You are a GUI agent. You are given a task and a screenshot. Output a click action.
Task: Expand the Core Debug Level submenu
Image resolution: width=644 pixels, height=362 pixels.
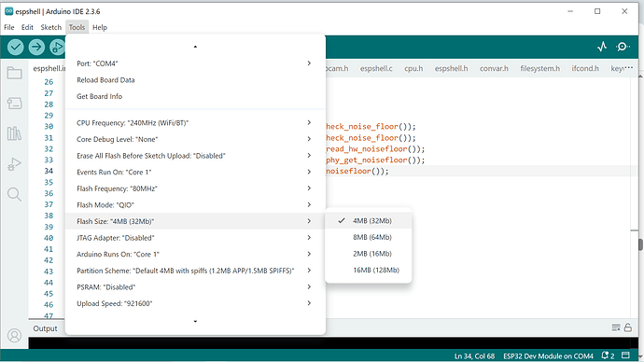coord(195,139)
